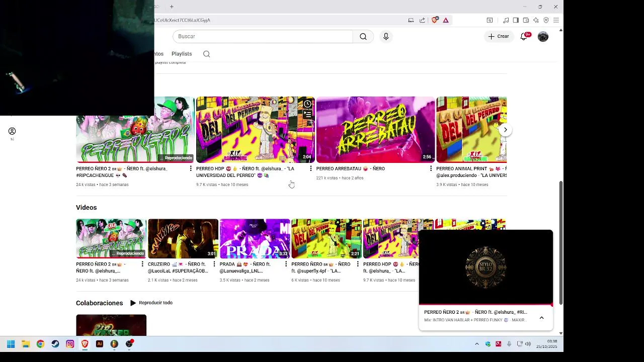The image size is (644, 362).
Task: Open the Leo AI sparkle icon
Action: point(536,20)
